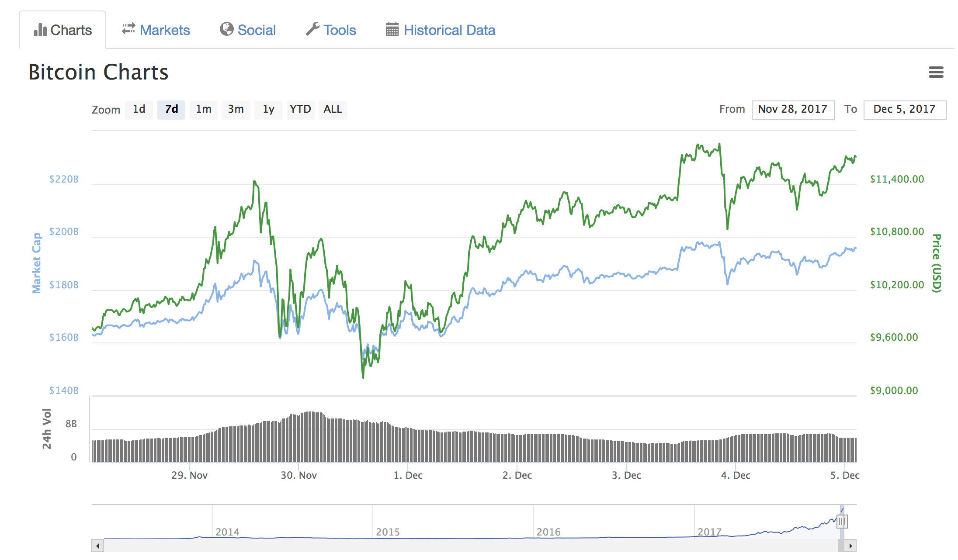Click 2014 in the navigator timeline
Image resolution: width=958 pixels, height=560 pixels.
coord(227,532)
